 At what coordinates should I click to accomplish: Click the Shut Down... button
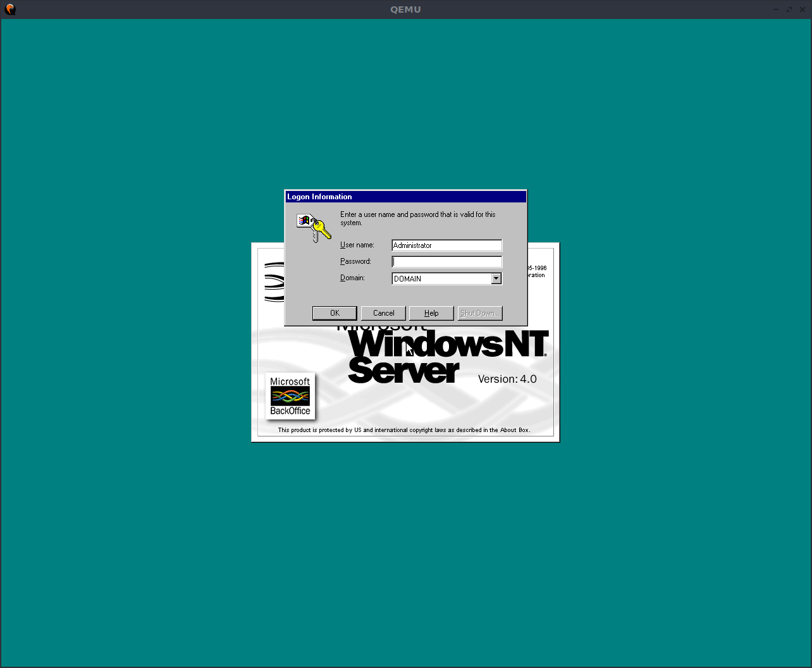coord(480,313)
